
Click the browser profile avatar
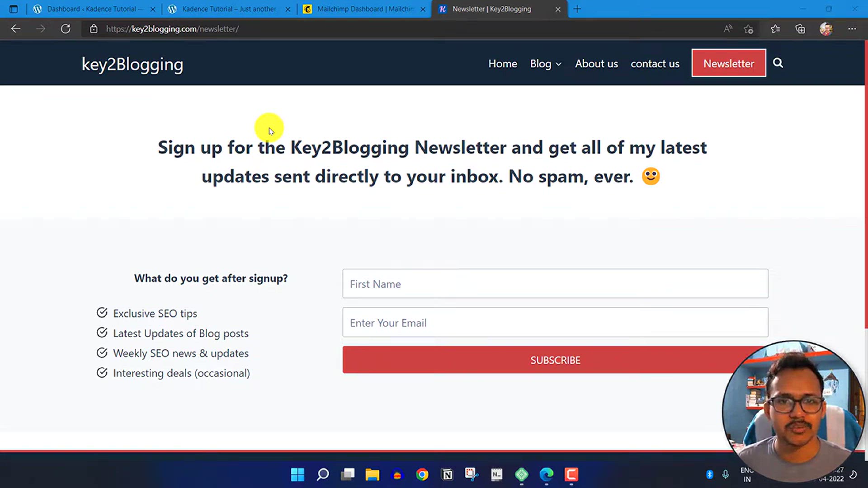pos(826,29)
